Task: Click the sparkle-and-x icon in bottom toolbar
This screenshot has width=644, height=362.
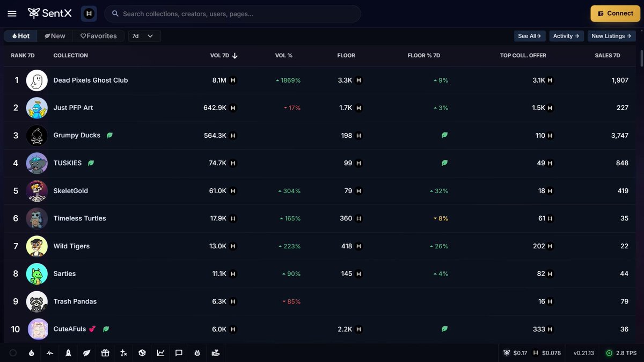Action: tap(123, 353)
